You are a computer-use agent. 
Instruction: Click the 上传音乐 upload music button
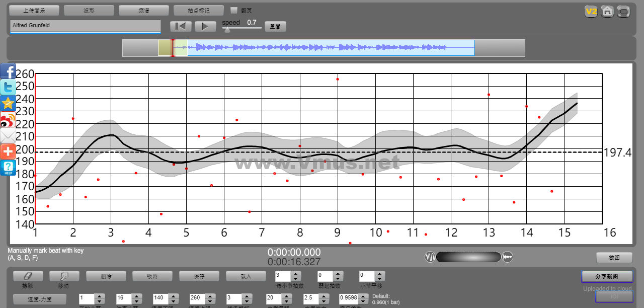click(x=34, y=10)
